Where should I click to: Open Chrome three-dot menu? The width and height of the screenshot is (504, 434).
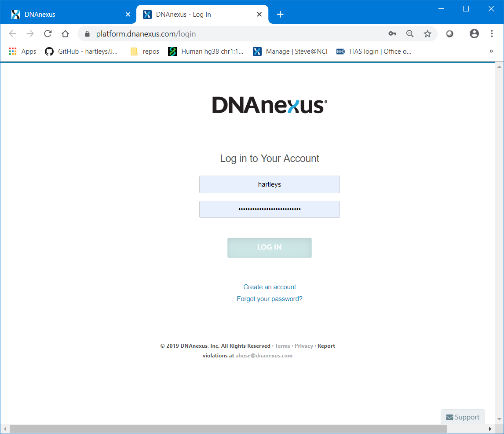point(492,34)
